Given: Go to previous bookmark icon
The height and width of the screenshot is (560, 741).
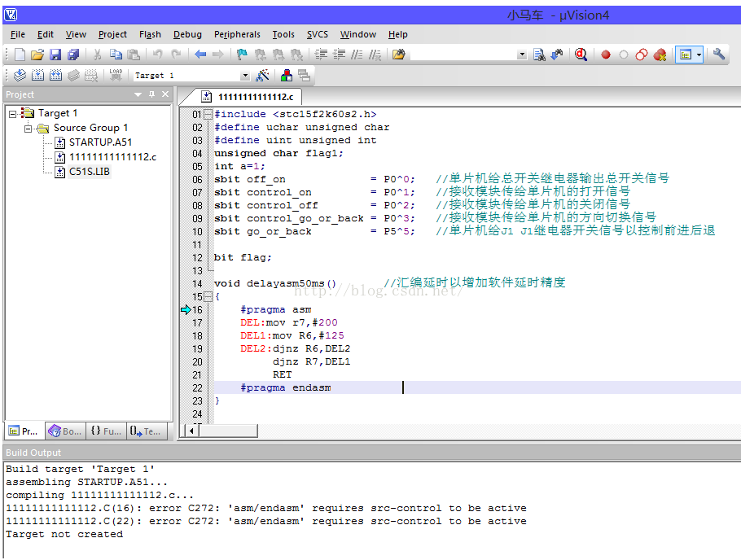Looking at the screenshot, I should click(261, 55).
